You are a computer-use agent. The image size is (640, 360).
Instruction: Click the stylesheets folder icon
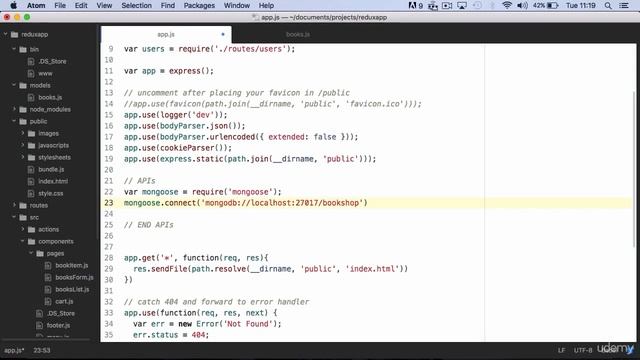(x=31, y=157)
